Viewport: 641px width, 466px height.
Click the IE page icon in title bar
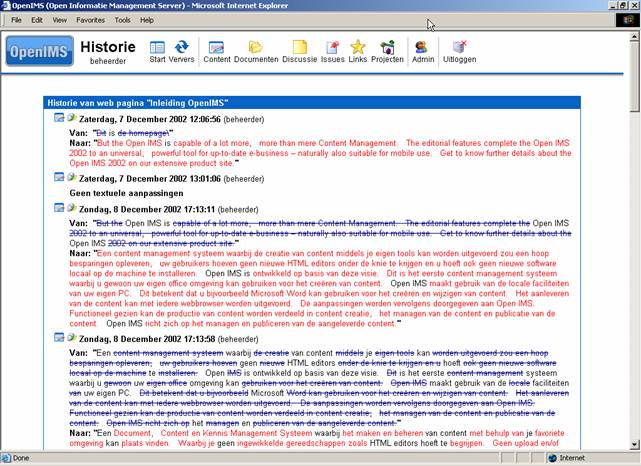pyautogui.click(x=5, y=5)
